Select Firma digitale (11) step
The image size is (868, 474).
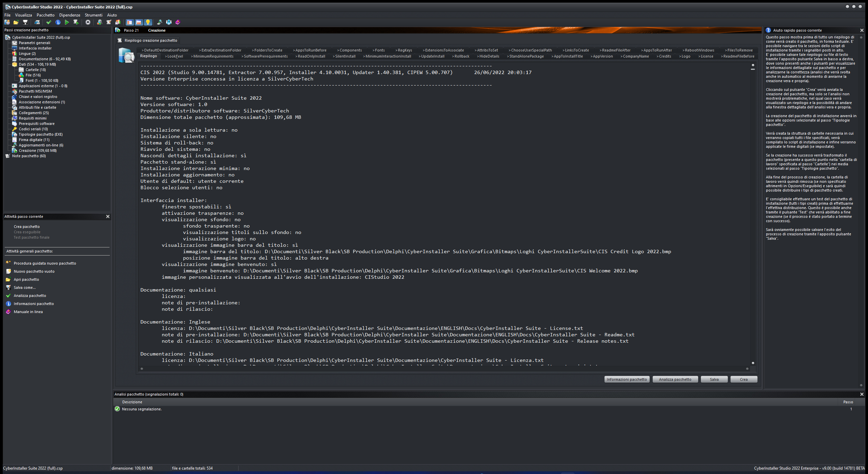[x=34, y=140]
